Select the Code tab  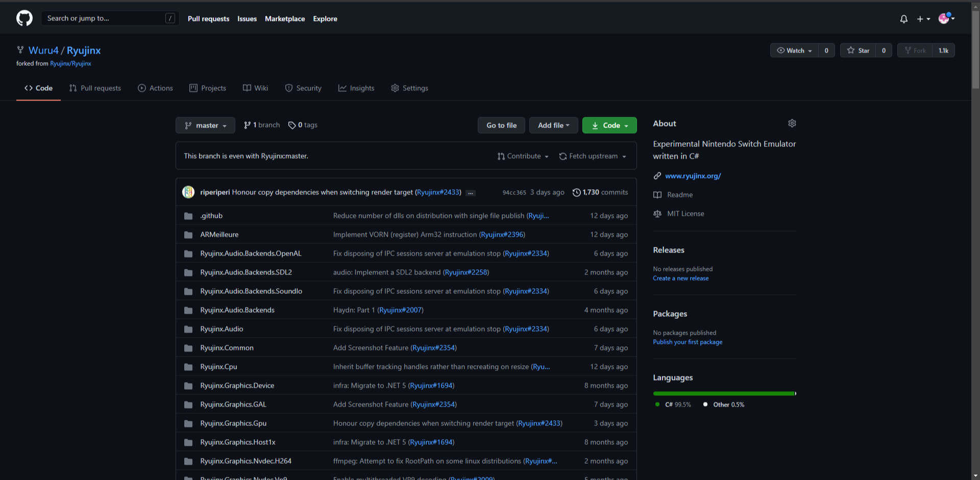[38, 88]
